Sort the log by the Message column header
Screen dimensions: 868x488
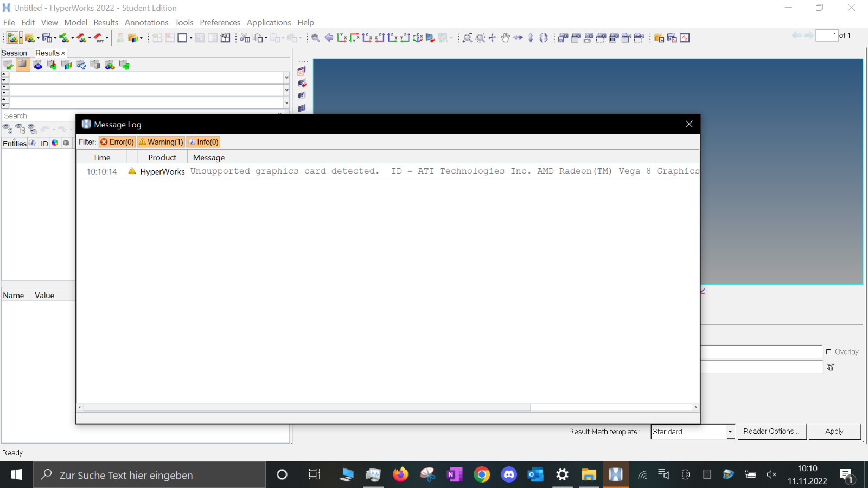(x=209, y=157)
